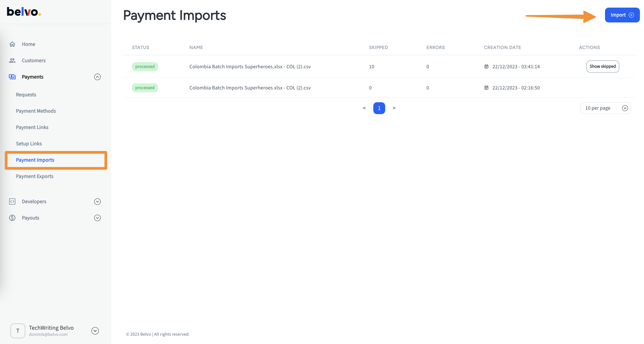Select Payment Imports in sidebar

tap(35, 160)
